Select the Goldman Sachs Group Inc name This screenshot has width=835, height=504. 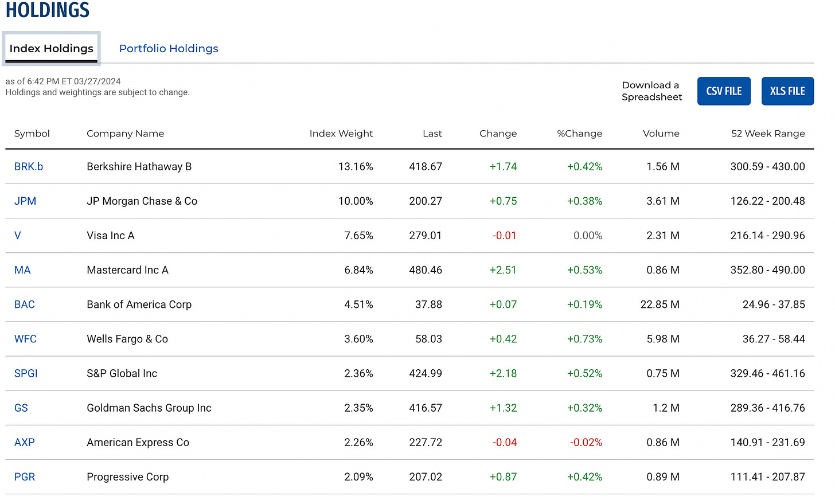[149, 408]
